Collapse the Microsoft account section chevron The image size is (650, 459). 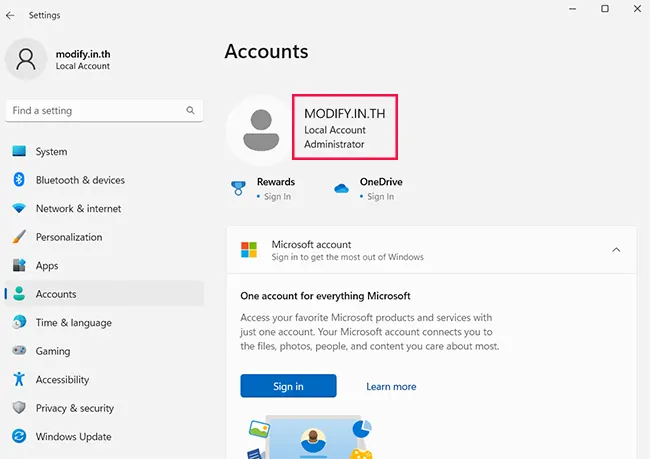616,250
